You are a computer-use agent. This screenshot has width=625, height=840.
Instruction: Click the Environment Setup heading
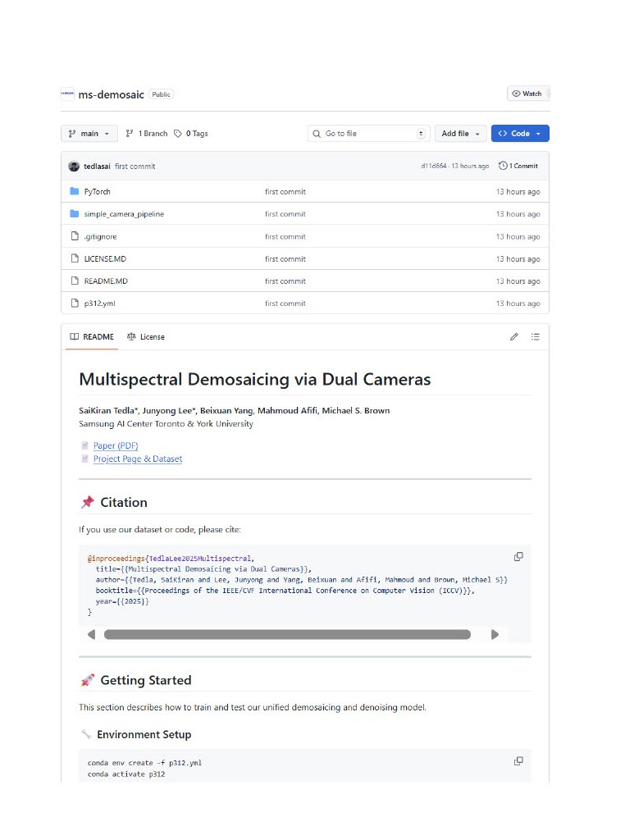click(x=144, y=734)
